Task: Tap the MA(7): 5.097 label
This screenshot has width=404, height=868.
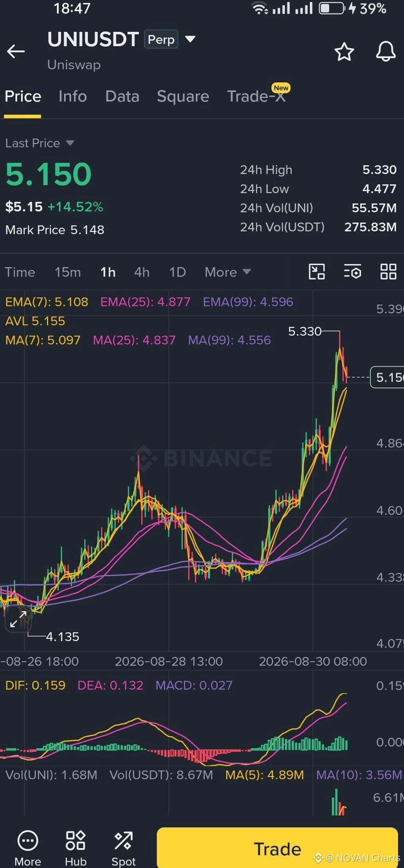Action: point(43,340)
